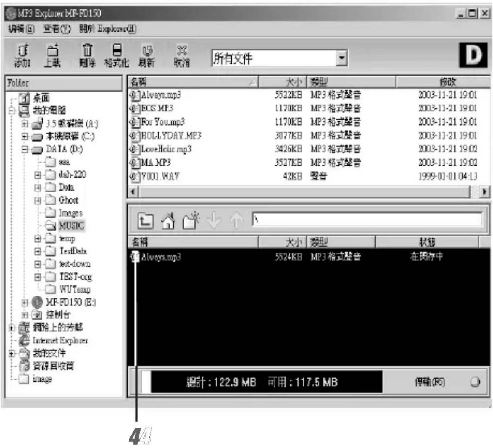The height and width of the screenshot is (448, 493).
Task: Click the 上載 (Upload) toolbar icon
Action: [x=52, y=56]
